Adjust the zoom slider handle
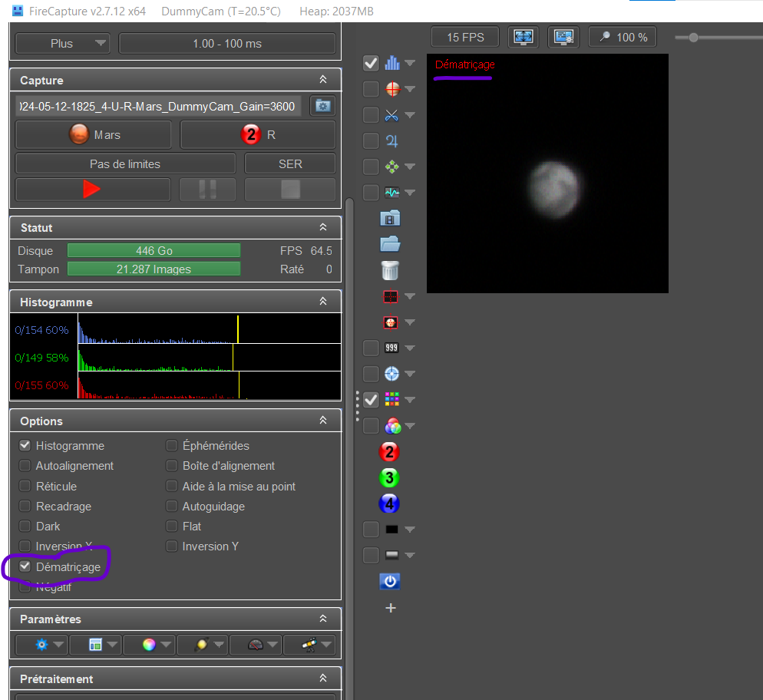This screenshot has width=763, height=700. click(693, 38)
